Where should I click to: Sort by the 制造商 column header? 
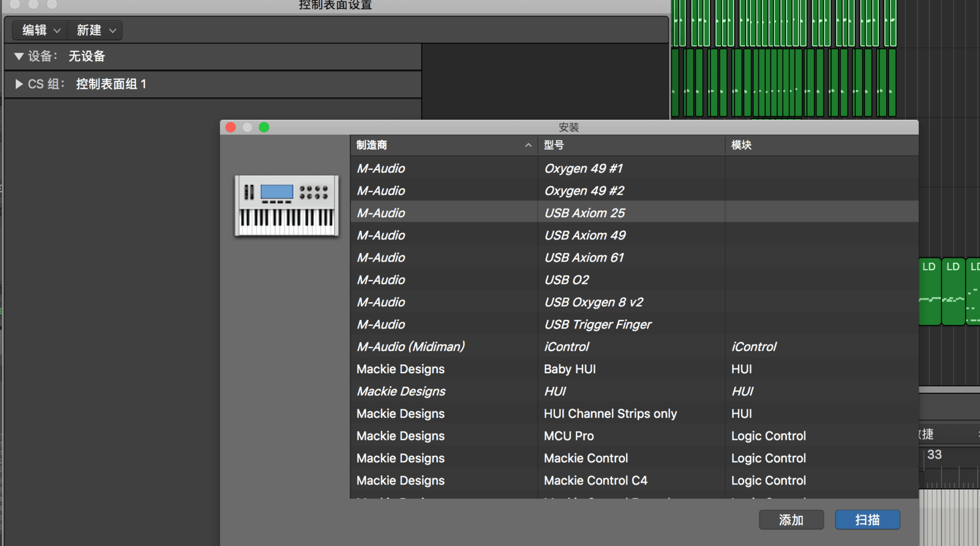point(444,145)
